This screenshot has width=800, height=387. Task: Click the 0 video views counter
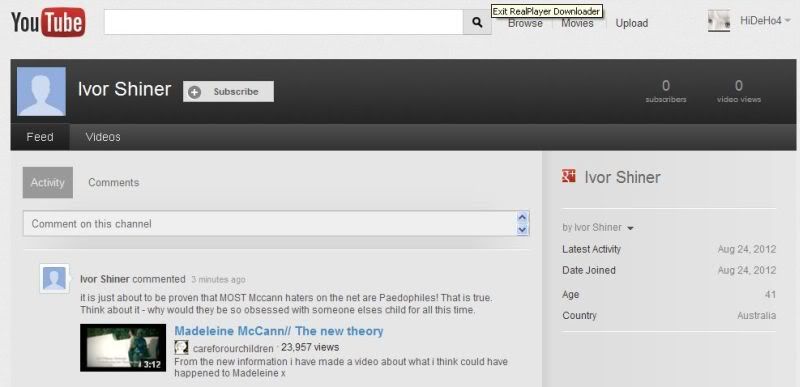[x=739, y=91]
